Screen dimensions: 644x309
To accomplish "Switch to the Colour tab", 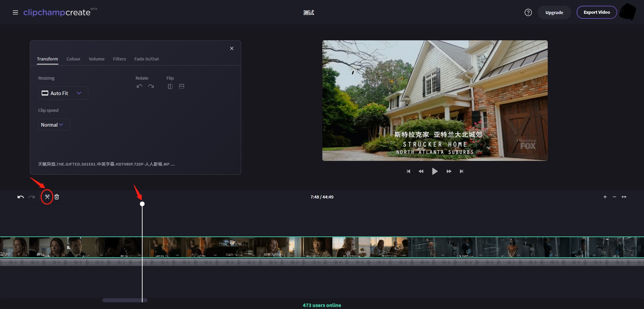I will pos(73,59).
